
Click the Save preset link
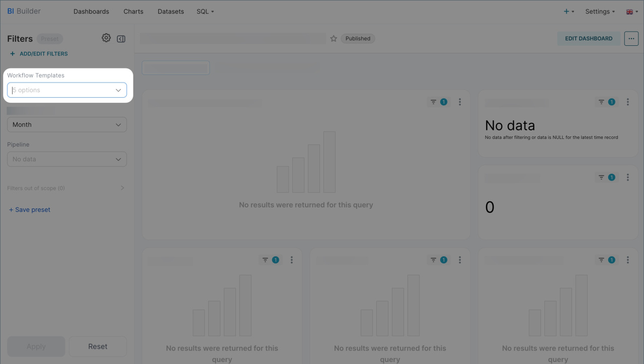30,210
